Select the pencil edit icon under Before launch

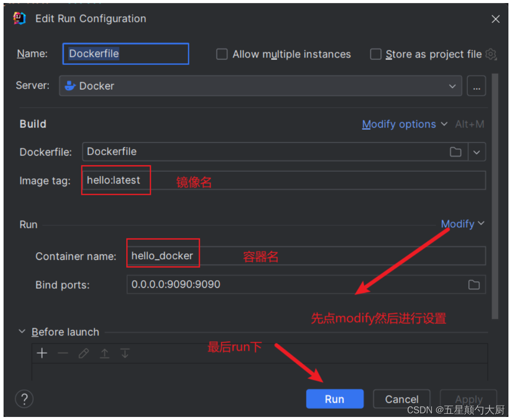pyautogui.click(x=83, y=353)
